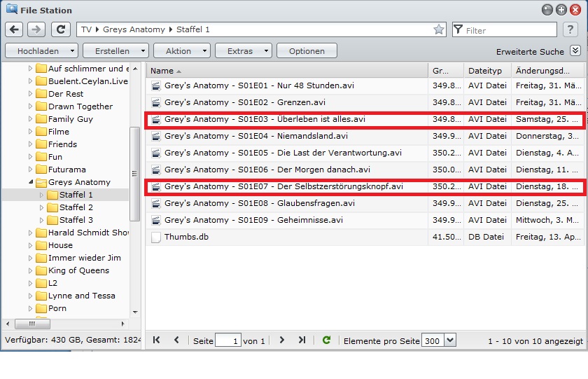Click the video icon of S01E04 Niemandsland
588x379 pixels.
pyautogui.click(x=155, y=136)
